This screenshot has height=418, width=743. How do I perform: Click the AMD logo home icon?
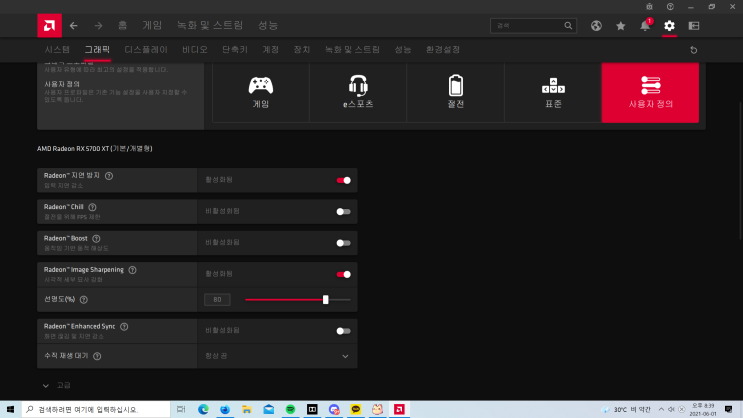[49, 26]
